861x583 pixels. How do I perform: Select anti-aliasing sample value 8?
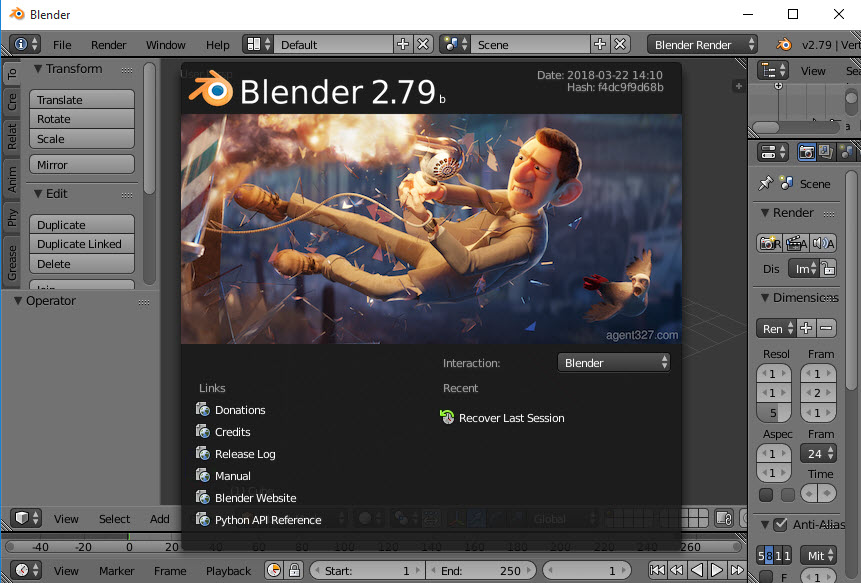click(769, 556)
